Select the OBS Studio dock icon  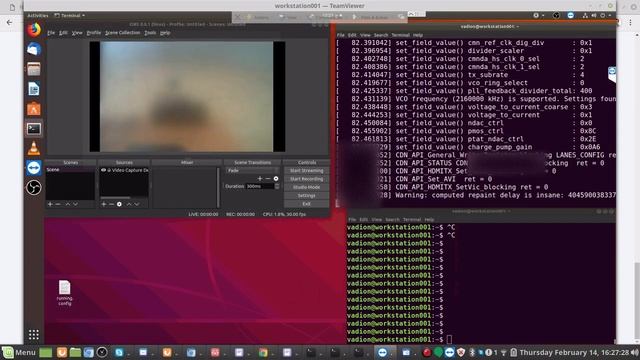pos(34,188)
